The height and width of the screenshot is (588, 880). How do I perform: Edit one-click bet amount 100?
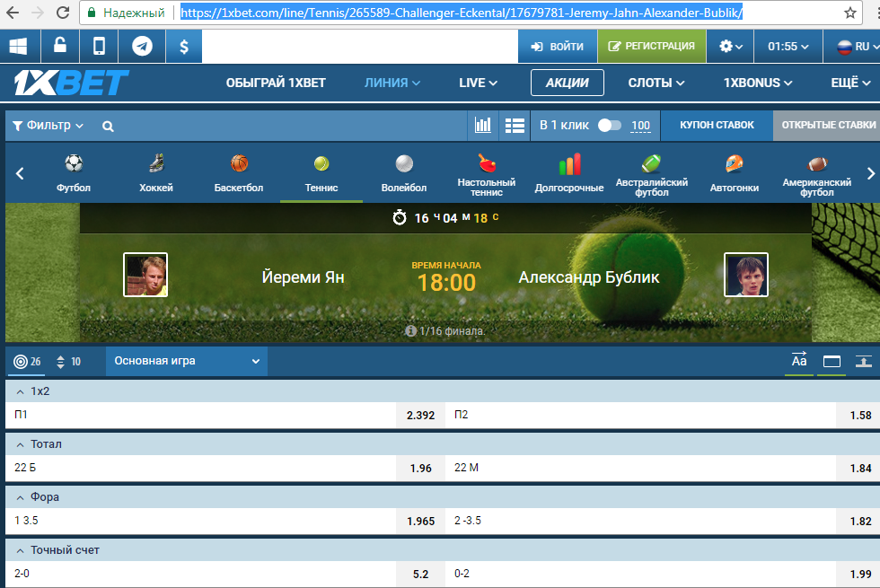(x=640, y=126)
